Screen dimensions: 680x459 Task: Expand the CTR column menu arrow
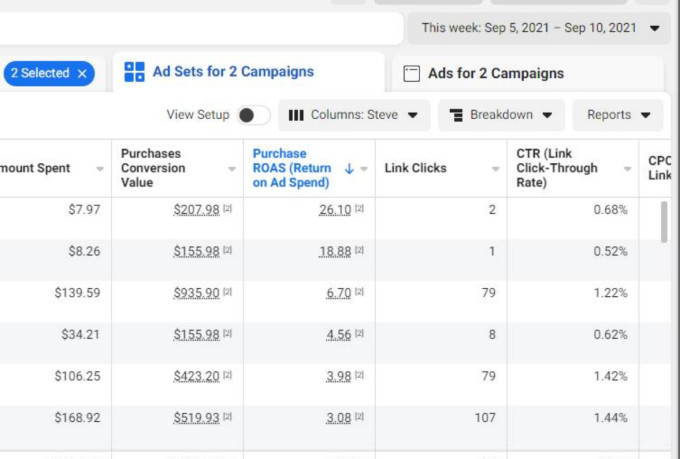(x=628, y=169)
